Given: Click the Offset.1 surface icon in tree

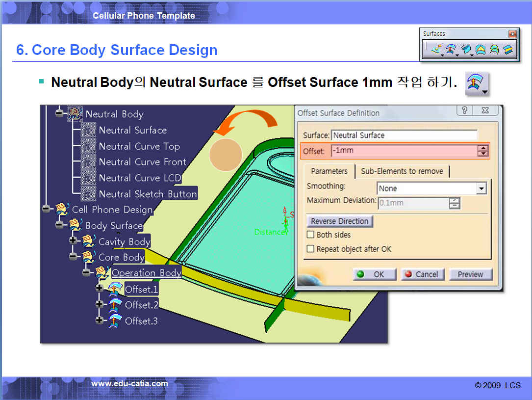Looking at the screenshot, I should (x=115, y=289).
